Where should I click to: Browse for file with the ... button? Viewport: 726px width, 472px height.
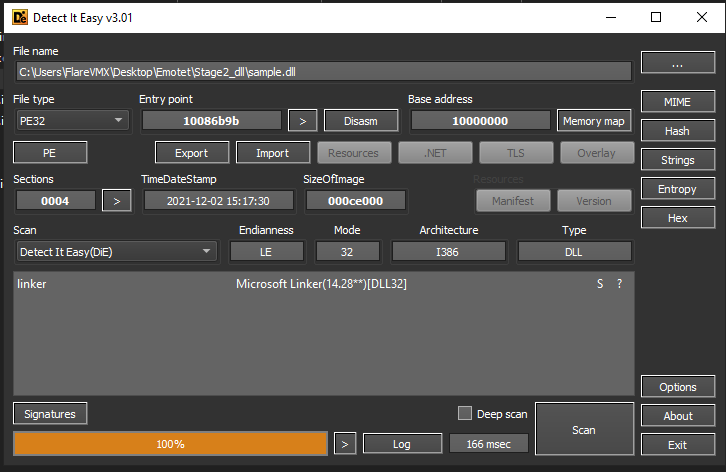point(678,63)
